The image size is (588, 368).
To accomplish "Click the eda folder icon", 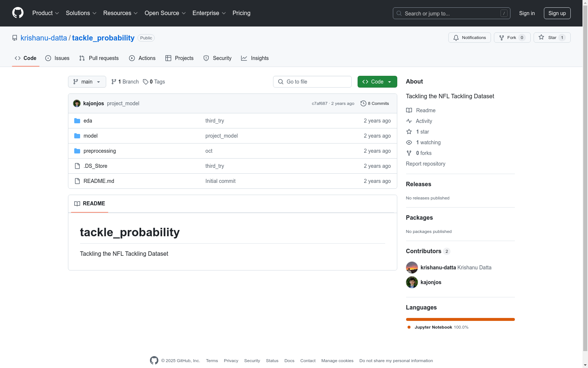I will pyautogui.click(x=77, y=121).
